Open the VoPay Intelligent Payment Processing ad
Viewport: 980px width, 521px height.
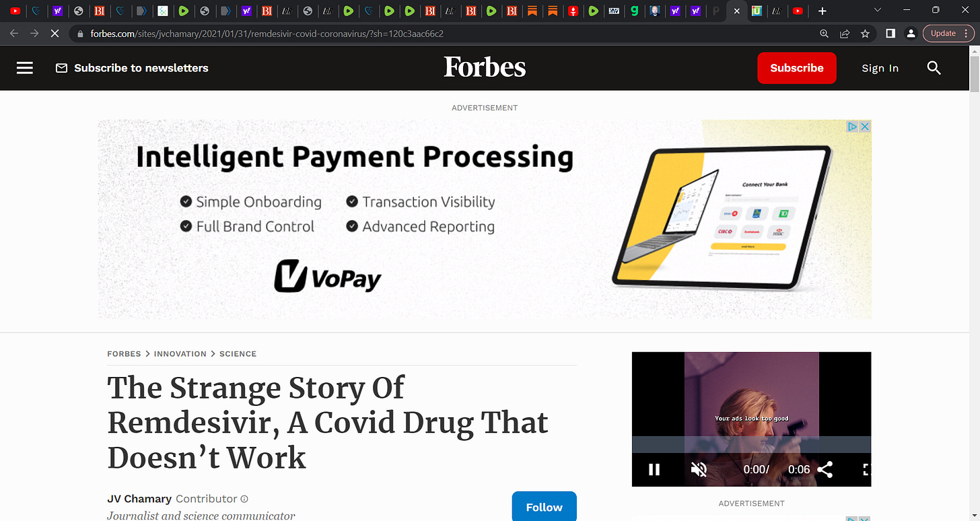(x=485, y=219)
